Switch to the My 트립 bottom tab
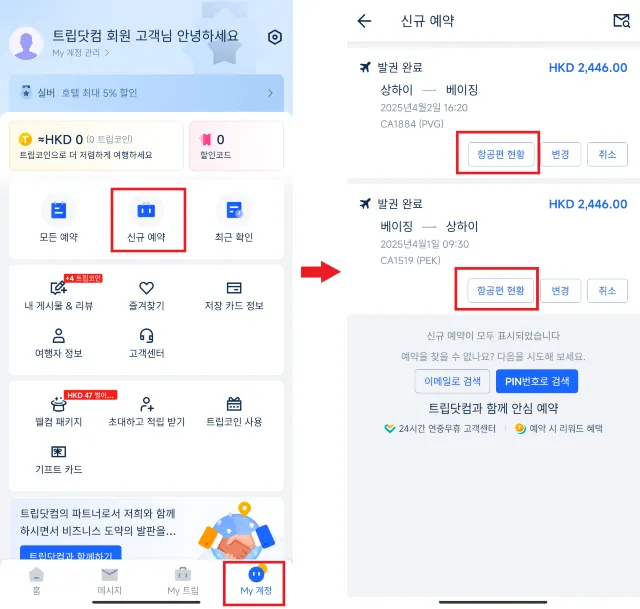This screenshot has height=609, width=640. [183, 582]
